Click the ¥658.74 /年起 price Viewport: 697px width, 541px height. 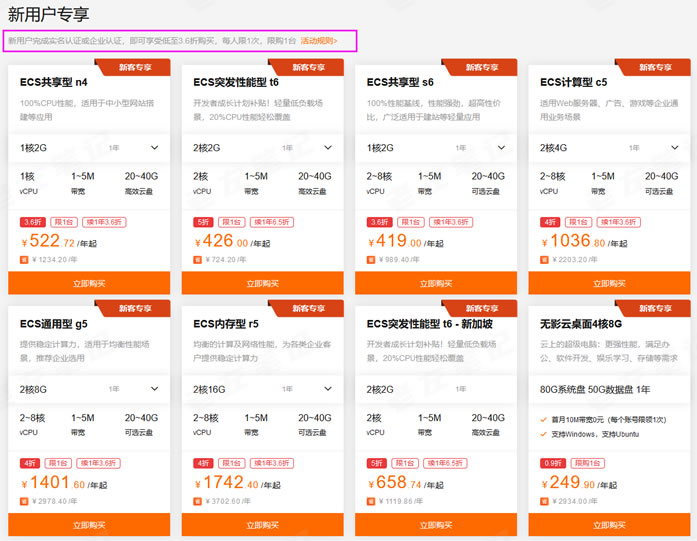405,482
